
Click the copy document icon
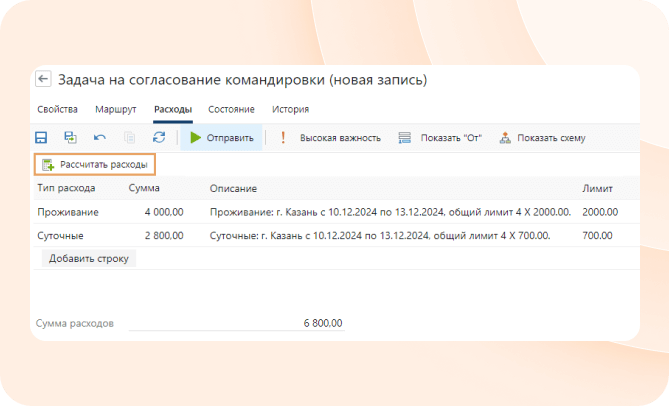click(129, 138)
